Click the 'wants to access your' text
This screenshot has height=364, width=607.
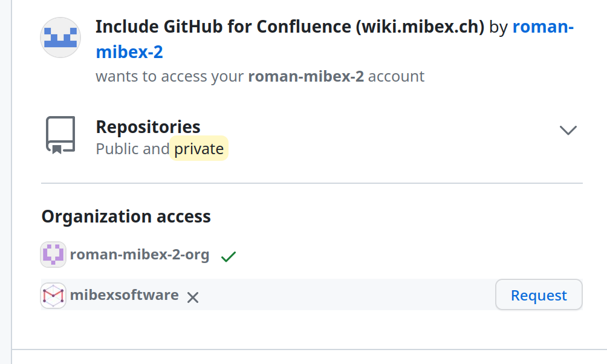coord(170,77)
